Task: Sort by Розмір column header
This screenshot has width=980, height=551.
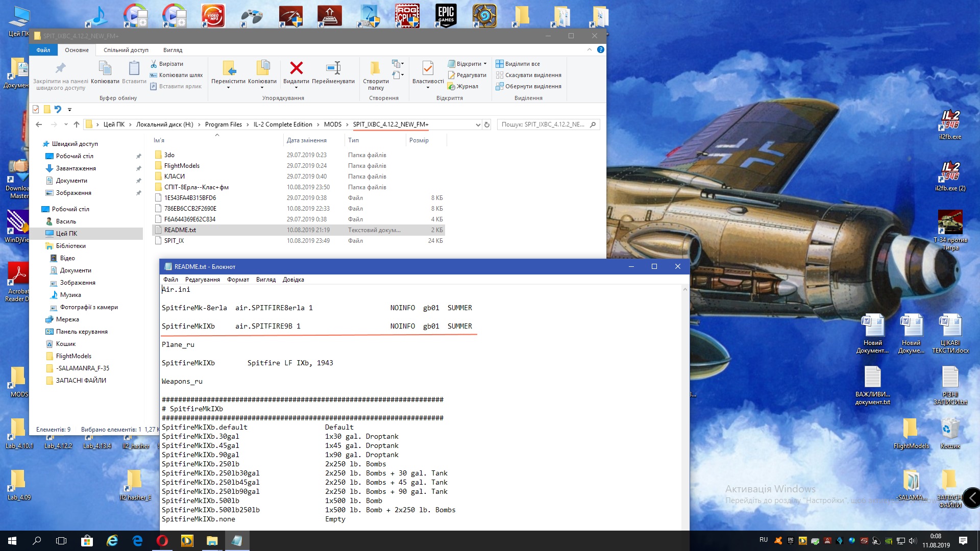Action: tap(419, 140)
